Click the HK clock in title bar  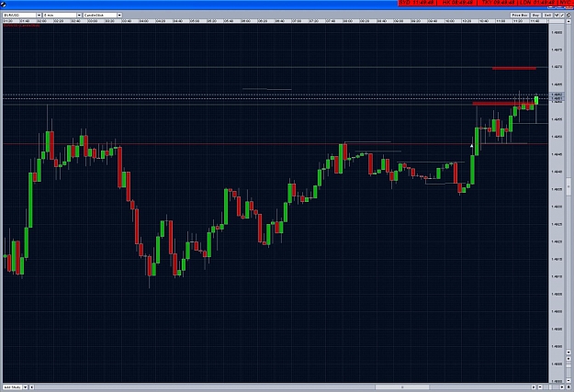pyautogui.click(x=457, y=3)
